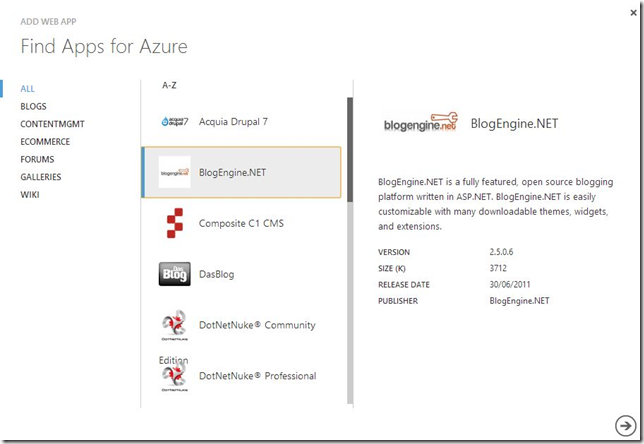Go to next step with arrow button
This screenshot has height=444, width=644.
click(625, 426)
